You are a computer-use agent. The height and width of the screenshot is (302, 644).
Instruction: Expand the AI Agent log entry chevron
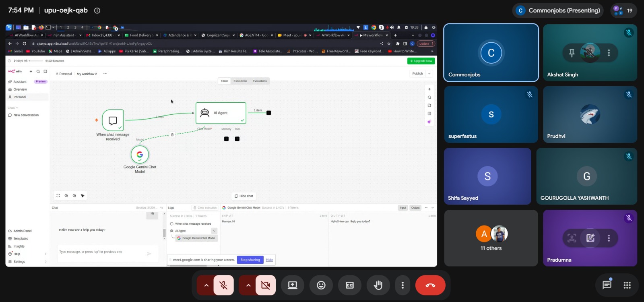click(x=214, y=231)
